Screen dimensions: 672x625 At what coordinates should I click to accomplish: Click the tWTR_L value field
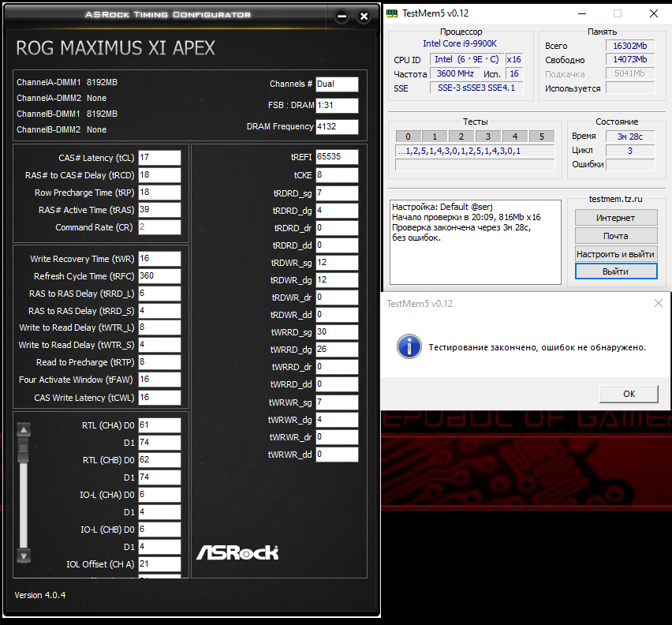(x=159, y=327)
